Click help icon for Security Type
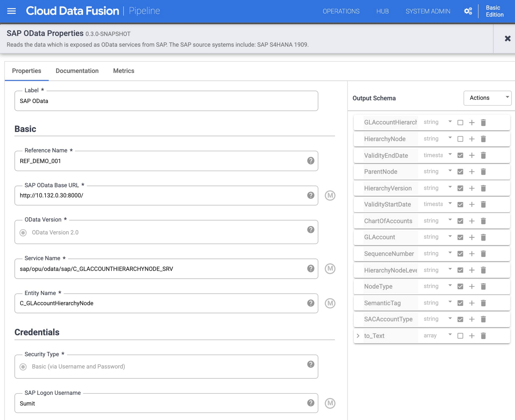This screenshot has width=515, height=420. (311, 364)
